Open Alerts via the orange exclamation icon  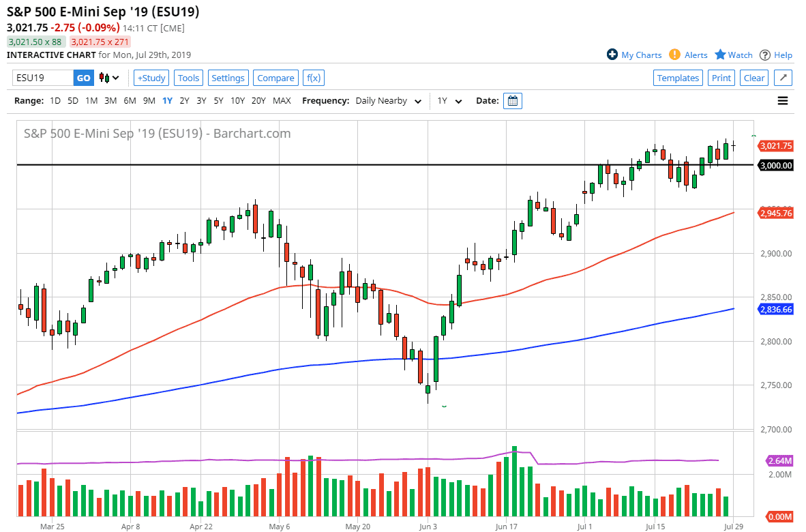tap(674, 55)
